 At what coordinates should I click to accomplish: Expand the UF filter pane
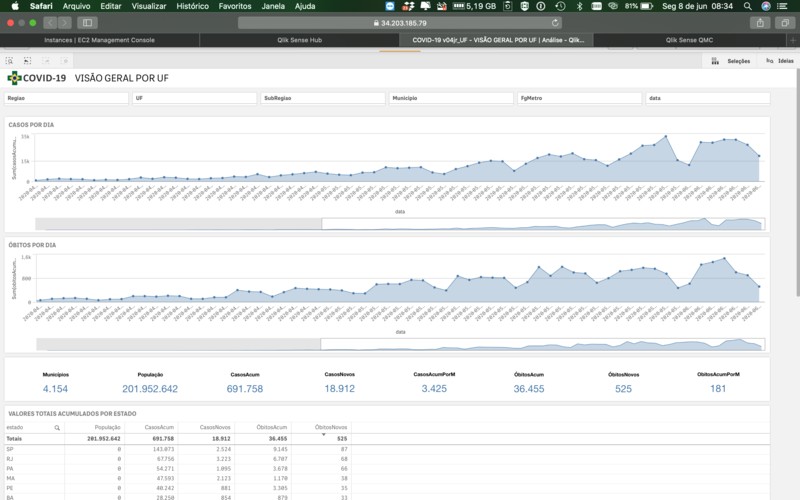tap(194, 98)
